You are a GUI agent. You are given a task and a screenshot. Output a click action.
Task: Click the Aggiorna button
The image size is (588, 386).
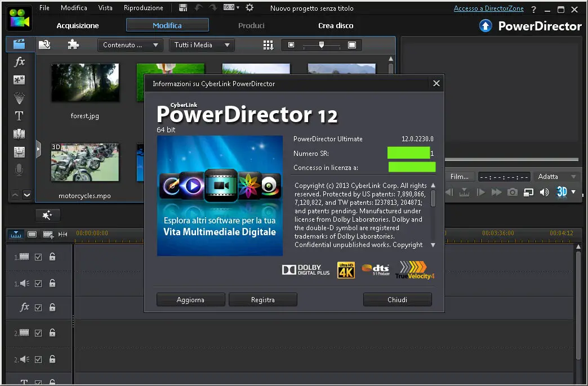coord(190,300)
